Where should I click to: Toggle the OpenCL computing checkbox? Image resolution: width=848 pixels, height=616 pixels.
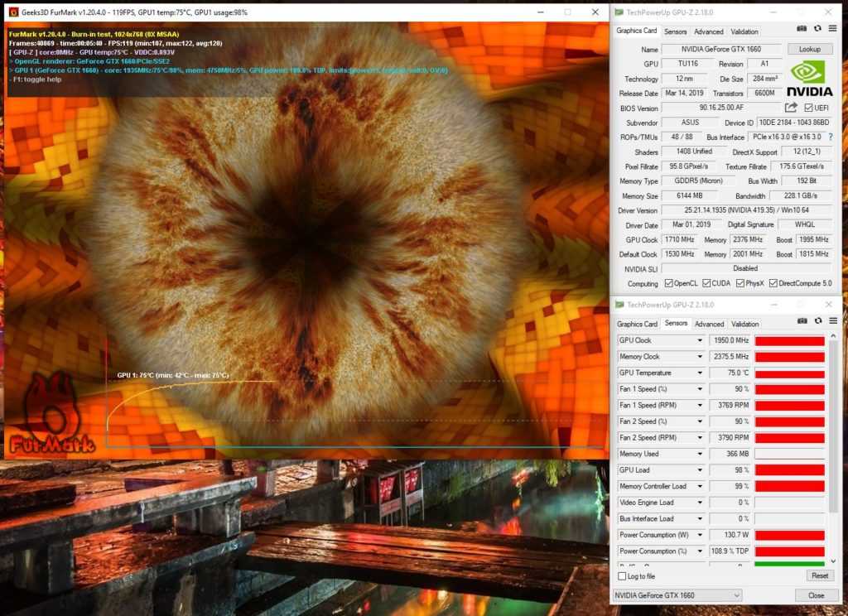(668, 283)
